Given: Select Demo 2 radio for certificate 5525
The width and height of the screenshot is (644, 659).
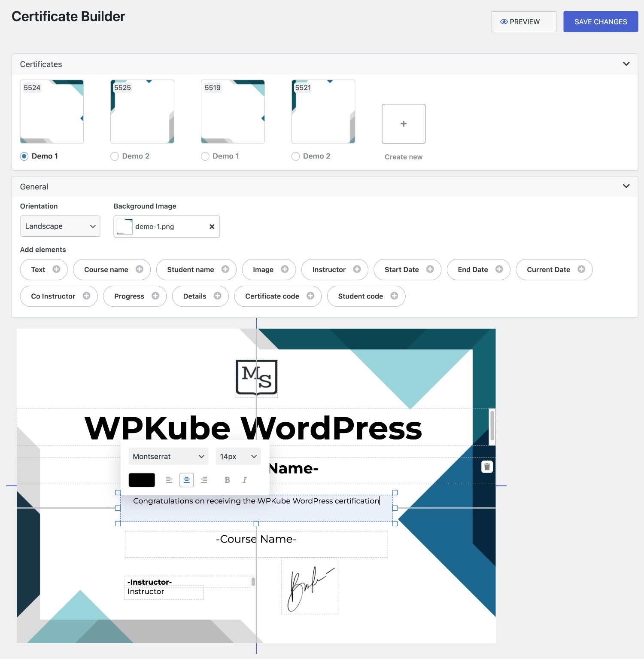Looking at the screenshot, I should [115, 156].
